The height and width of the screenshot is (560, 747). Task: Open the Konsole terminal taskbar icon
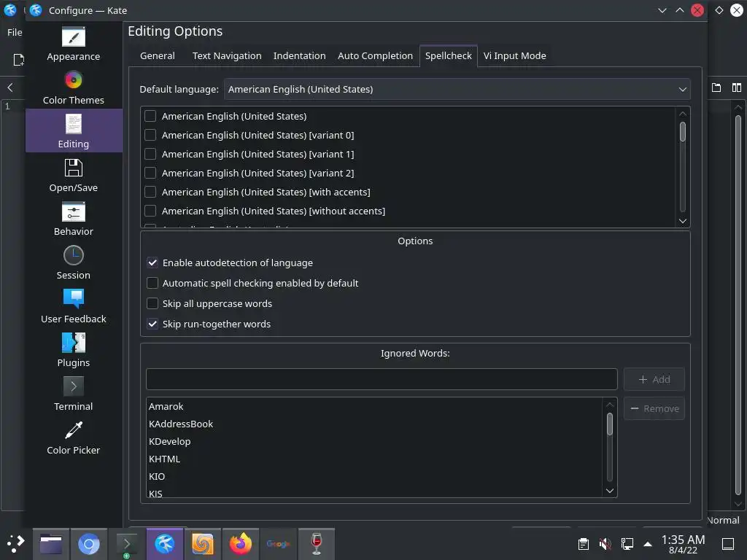point(127,544)
